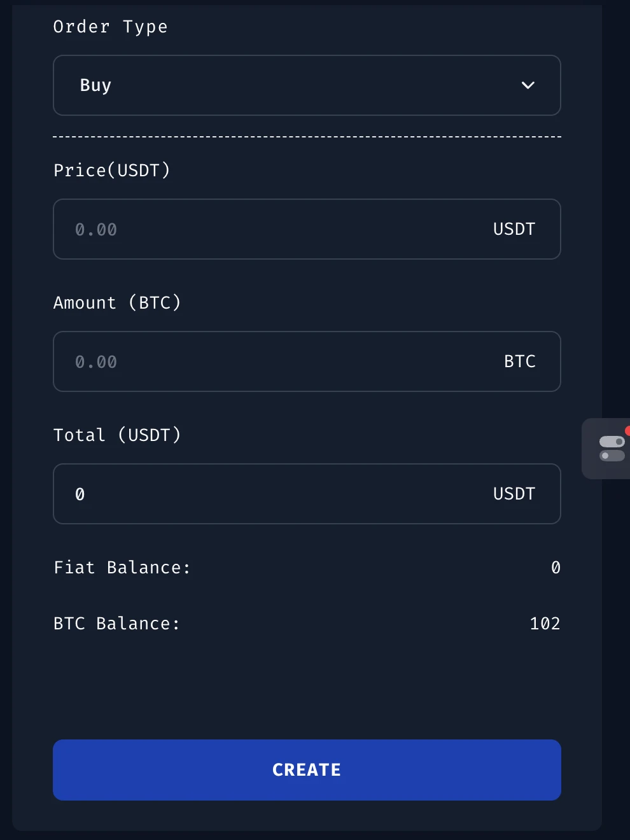Click the Amount (BTC) label text

[x=117, y=303]
